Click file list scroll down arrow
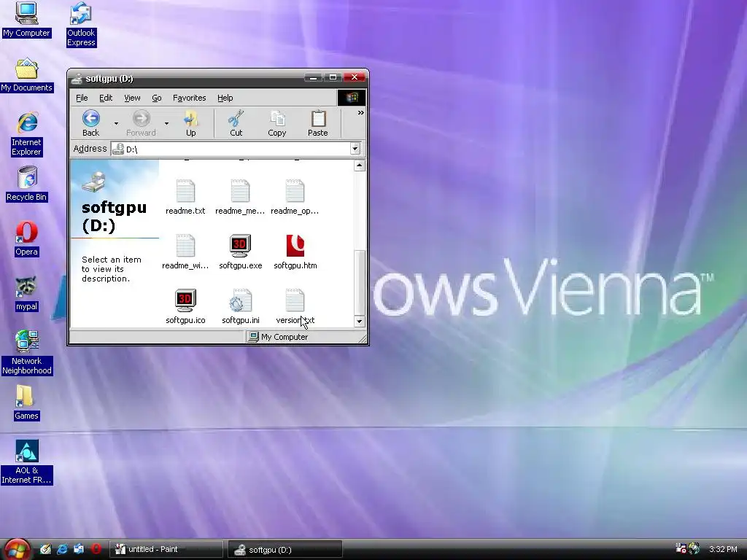This screenshot has height=560, width=747. click(x=360, y=321)
